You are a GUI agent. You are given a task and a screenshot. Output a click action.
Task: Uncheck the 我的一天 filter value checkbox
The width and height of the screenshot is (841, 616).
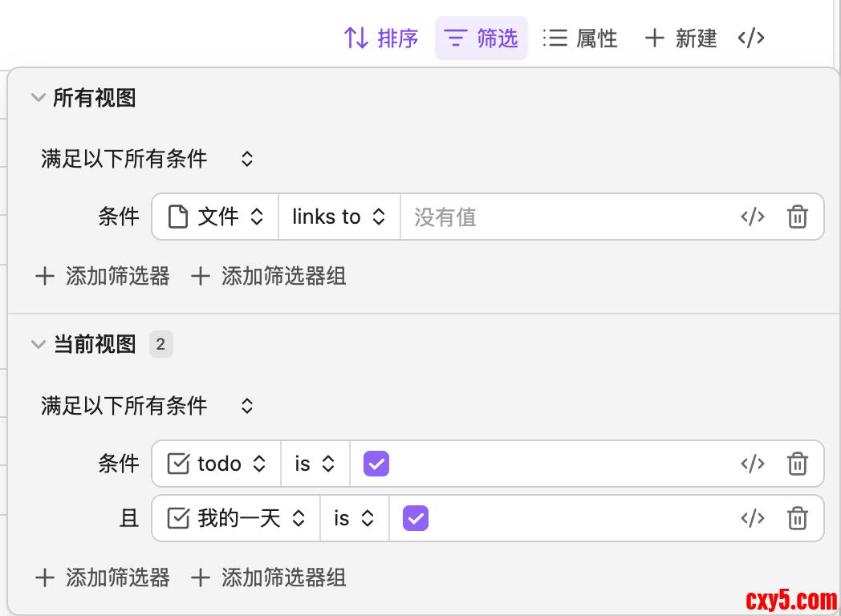pyautogui.click(x=416, y=518)
